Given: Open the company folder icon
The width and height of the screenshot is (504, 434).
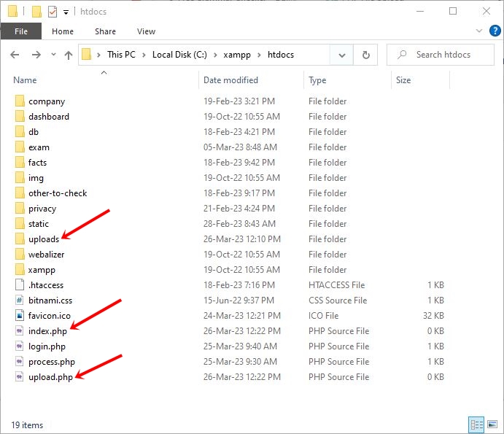Looking at the screenshot, I should tap(20, 101).
